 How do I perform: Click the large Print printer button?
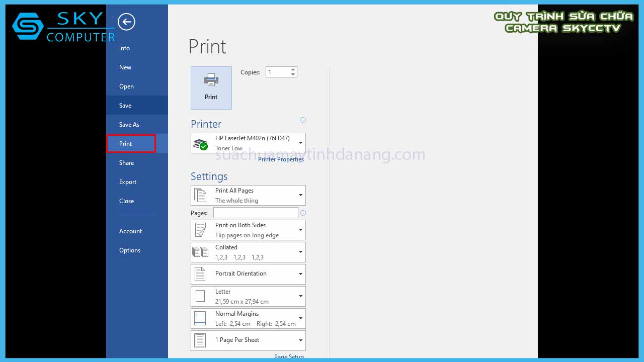(211, 87)
